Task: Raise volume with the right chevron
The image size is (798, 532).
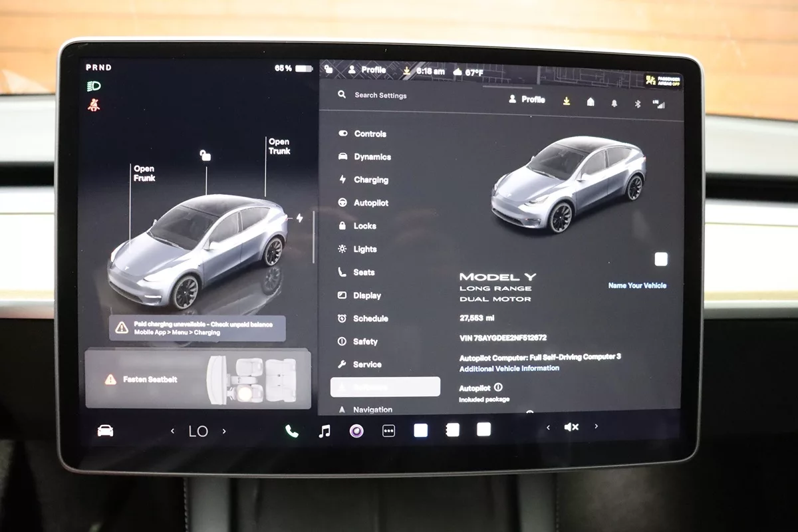Action: pyautogui.click(x=596, y=427)
